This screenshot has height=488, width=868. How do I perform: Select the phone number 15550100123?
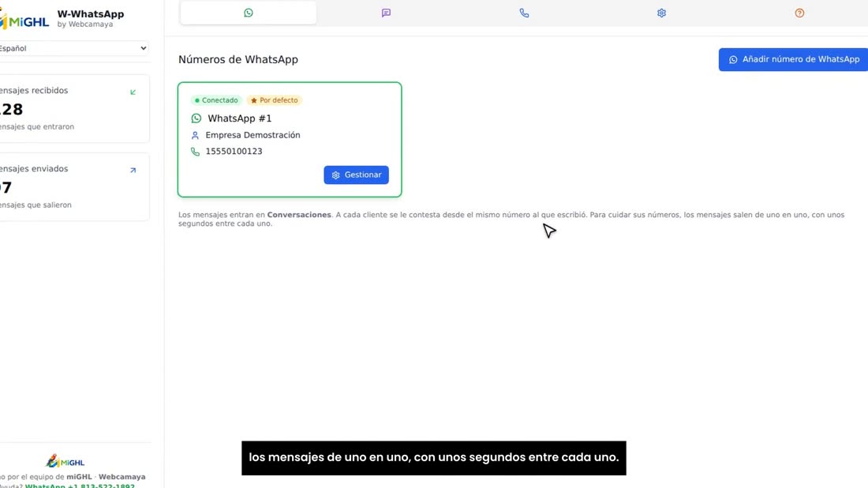coord(234,152)
